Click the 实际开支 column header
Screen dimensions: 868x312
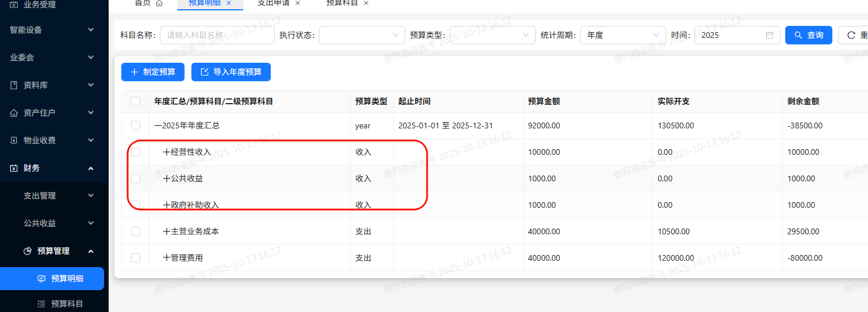(x=674, y=101)
